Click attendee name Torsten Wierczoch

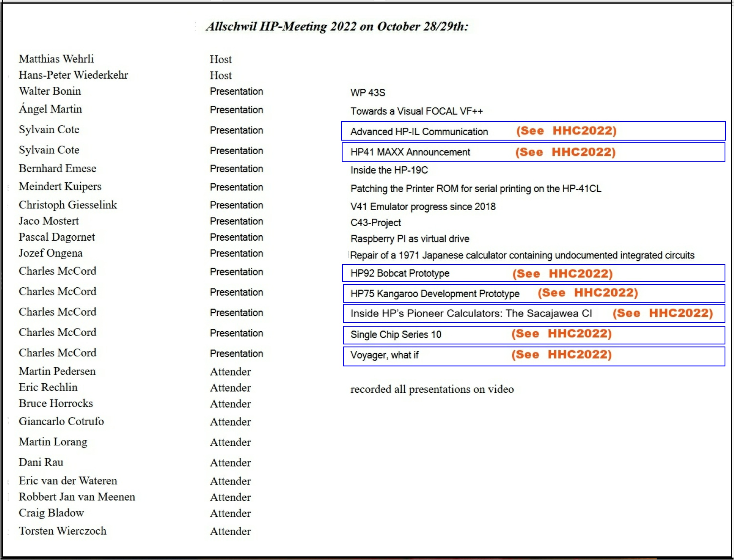tap(62, 531)
